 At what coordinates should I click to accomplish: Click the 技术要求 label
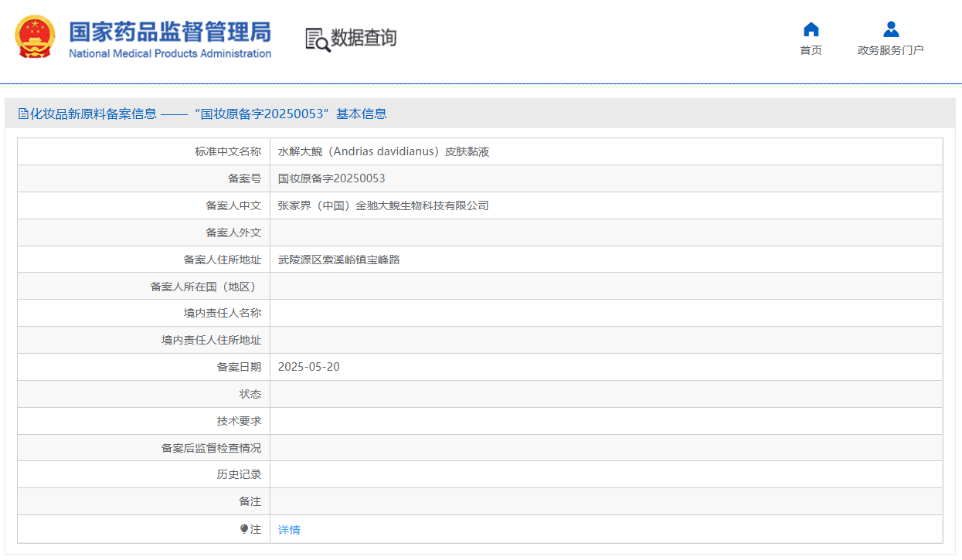(239, 421)
